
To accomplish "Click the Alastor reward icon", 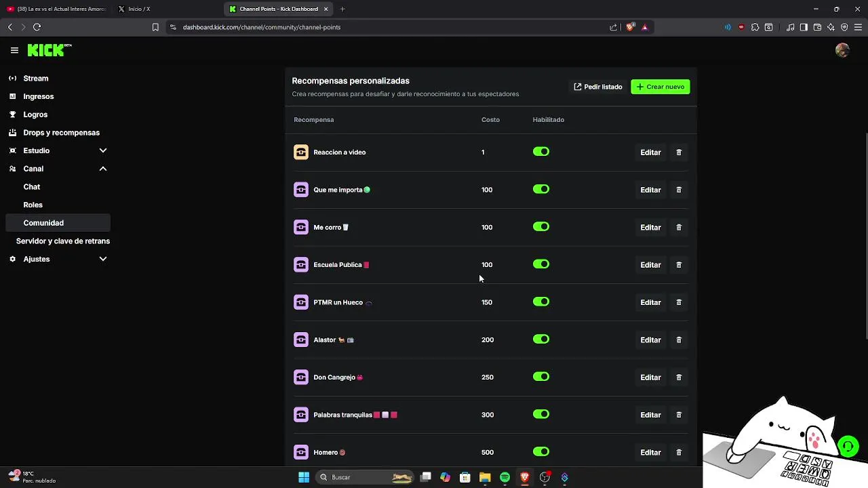I will pyautogui.click(x=301, y=340).
